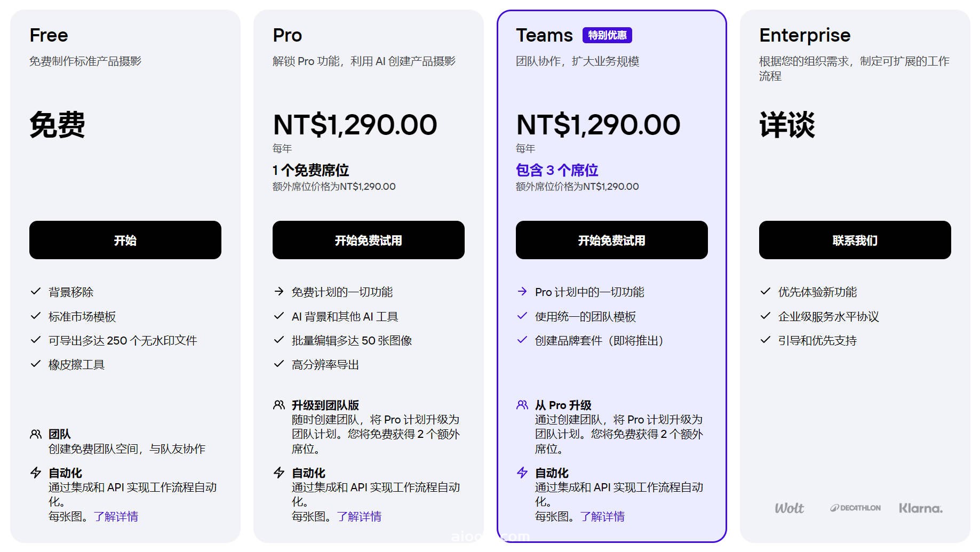Open 了解详情 link in Pro plan
This screenshot has height=552, width=980.
click(359, 516)
